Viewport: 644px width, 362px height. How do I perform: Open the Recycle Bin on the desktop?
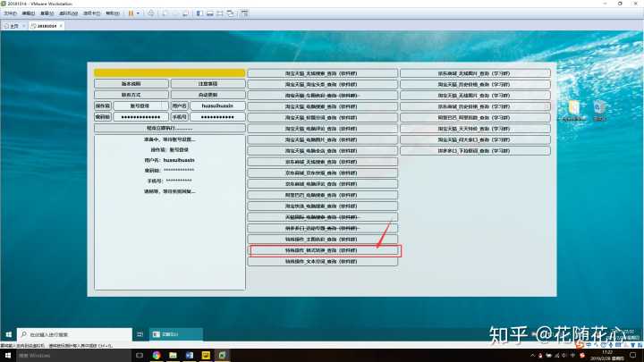pos(600,108)
